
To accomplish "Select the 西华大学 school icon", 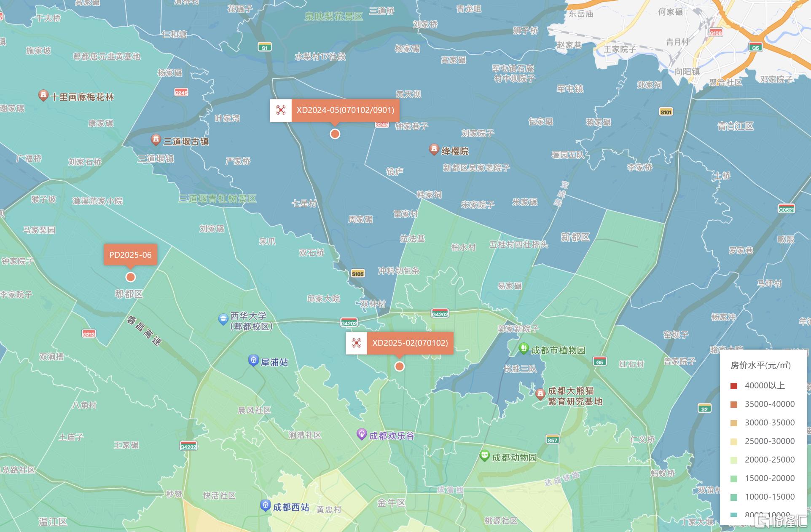I will click(223, 319).
